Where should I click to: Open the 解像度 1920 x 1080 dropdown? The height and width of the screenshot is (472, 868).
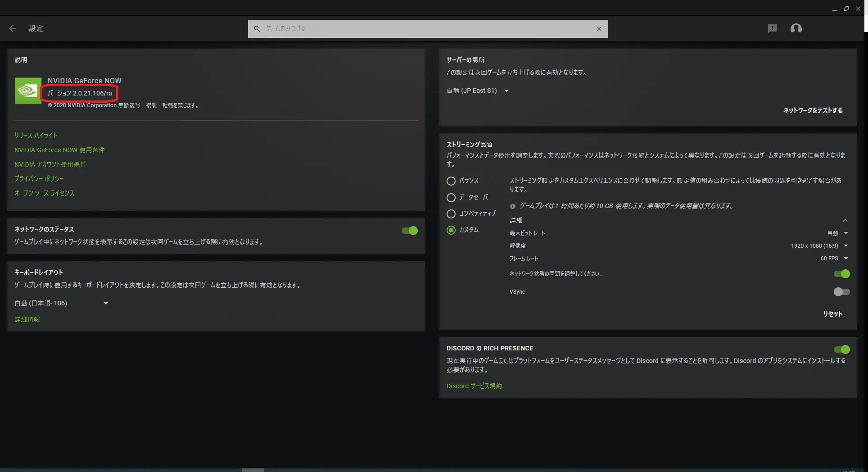tap(819, 246)
